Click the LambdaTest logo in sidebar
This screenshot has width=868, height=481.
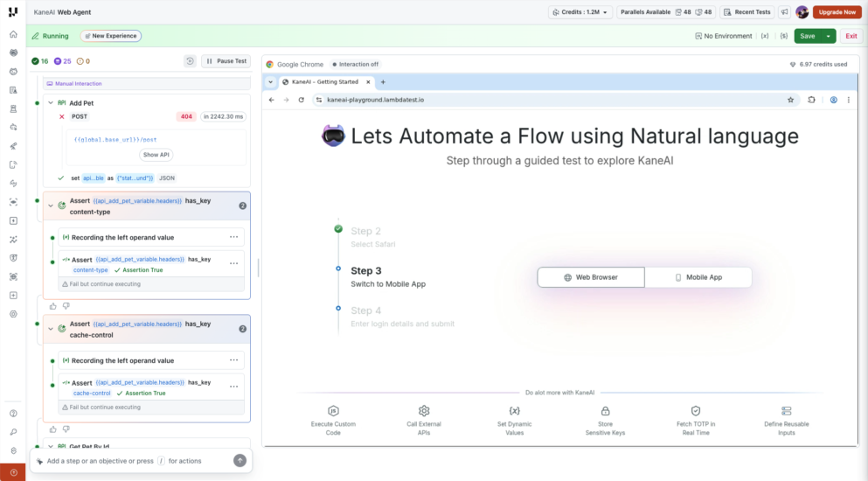coord(13,11)
